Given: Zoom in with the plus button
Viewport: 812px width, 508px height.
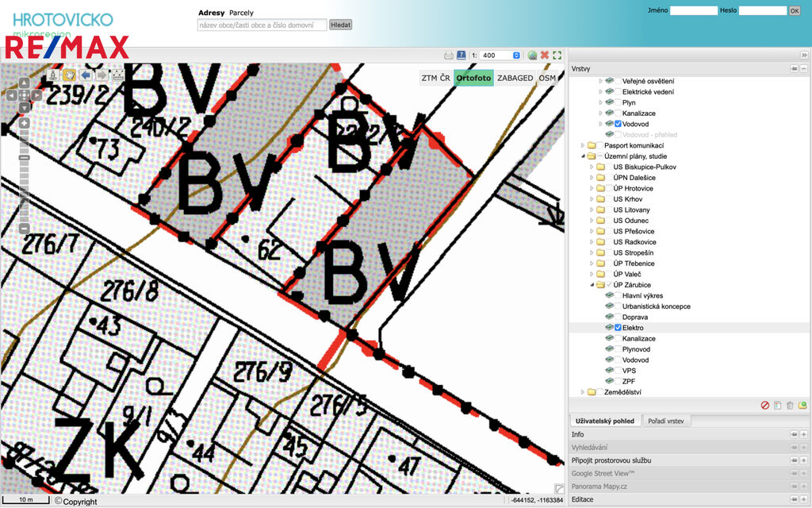Looking at the screenshot, I should (x=25, y=123).
